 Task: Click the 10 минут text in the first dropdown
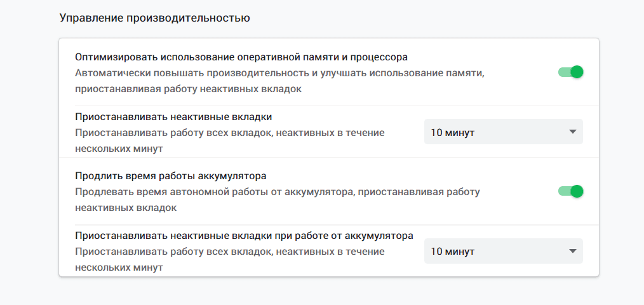[452, 132]
